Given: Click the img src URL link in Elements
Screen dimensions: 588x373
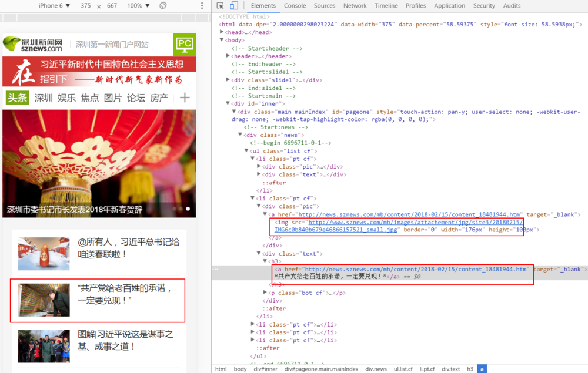Looking at the screenshot, I should (398, 226).
